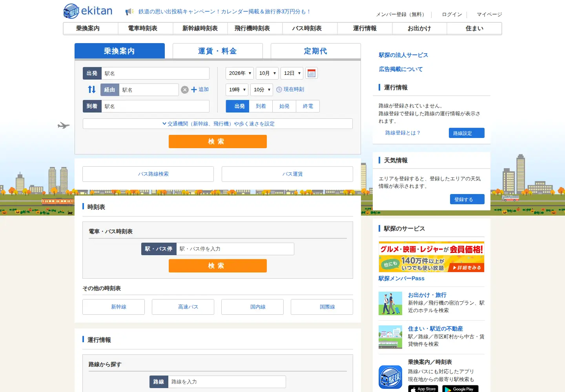Click the 駅探 app icon

click(x=390, y=377)
